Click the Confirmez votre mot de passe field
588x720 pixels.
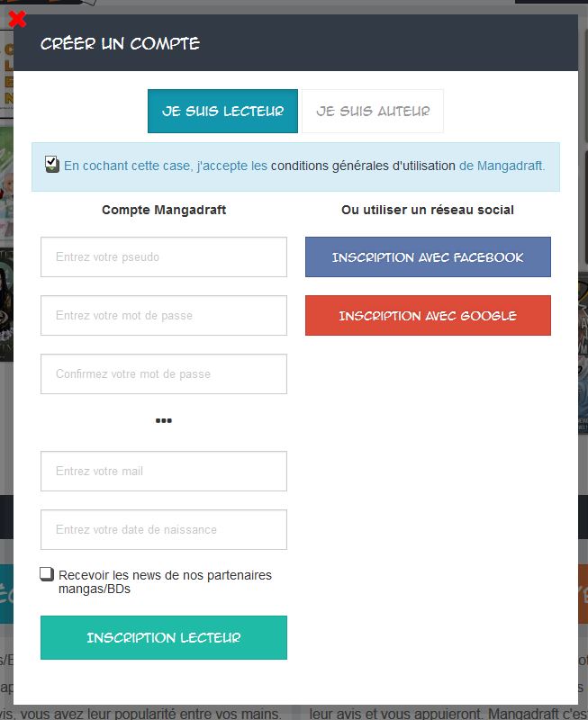click(164, 373)
